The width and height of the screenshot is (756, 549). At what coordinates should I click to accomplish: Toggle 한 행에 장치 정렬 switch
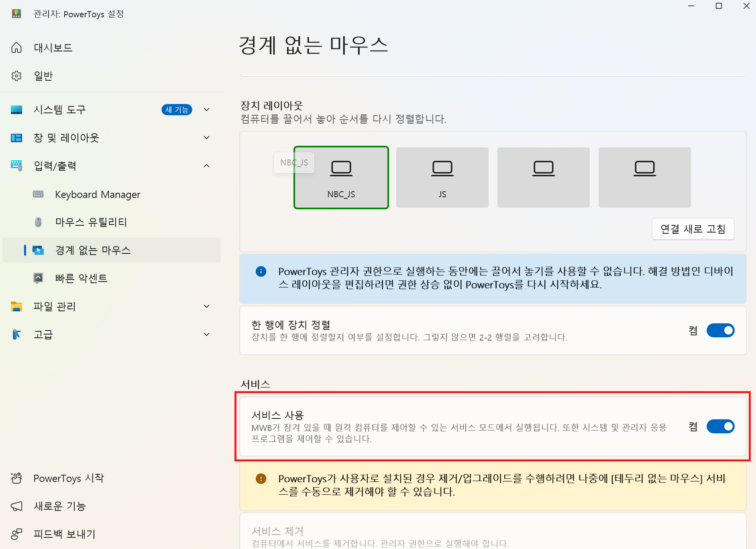(721, 331)
